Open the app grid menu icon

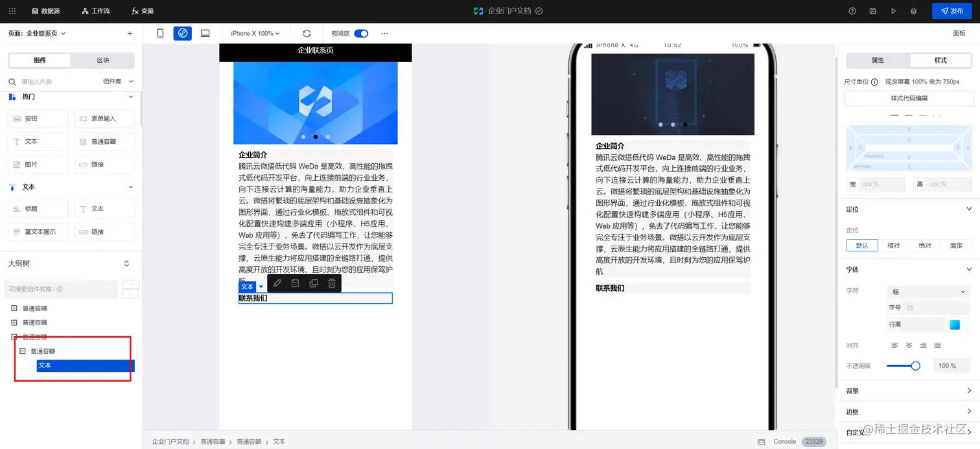(x=12, y=11)
